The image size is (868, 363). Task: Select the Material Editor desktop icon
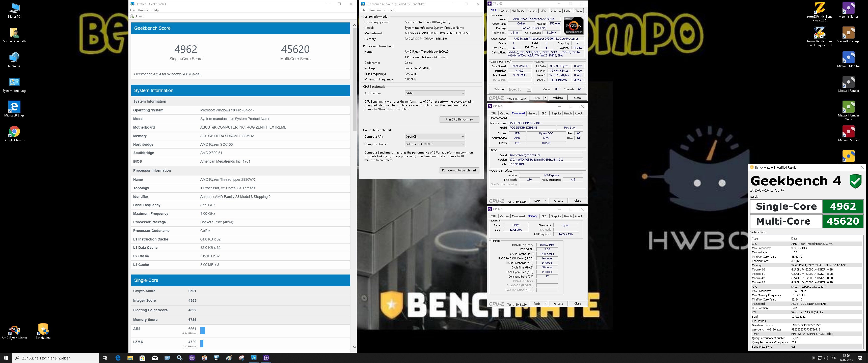[848, 10]
